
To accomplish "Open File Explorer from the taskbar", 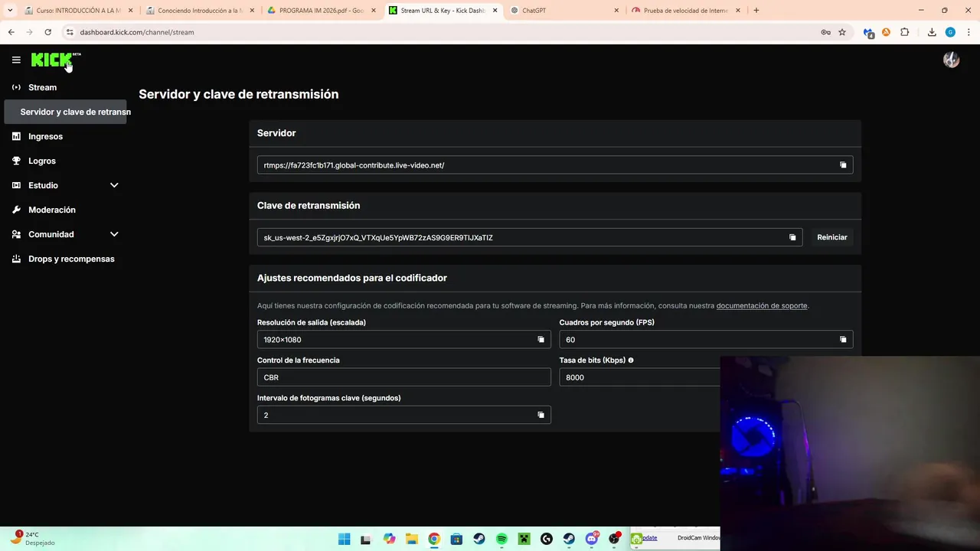I will (x=411, y=539).
